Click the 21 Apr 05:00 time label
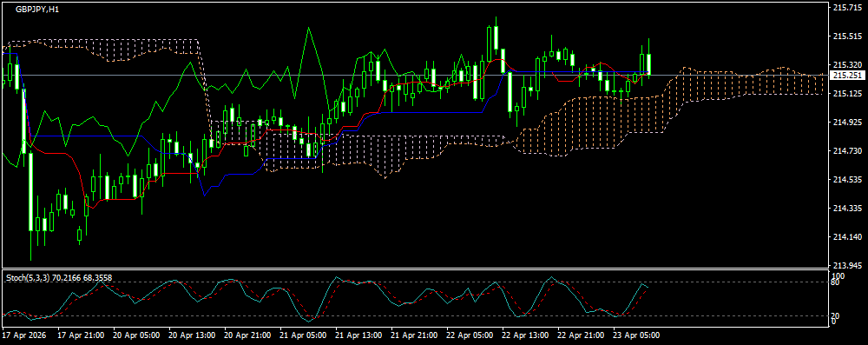The image size is (868, 345). pos(303,335)
